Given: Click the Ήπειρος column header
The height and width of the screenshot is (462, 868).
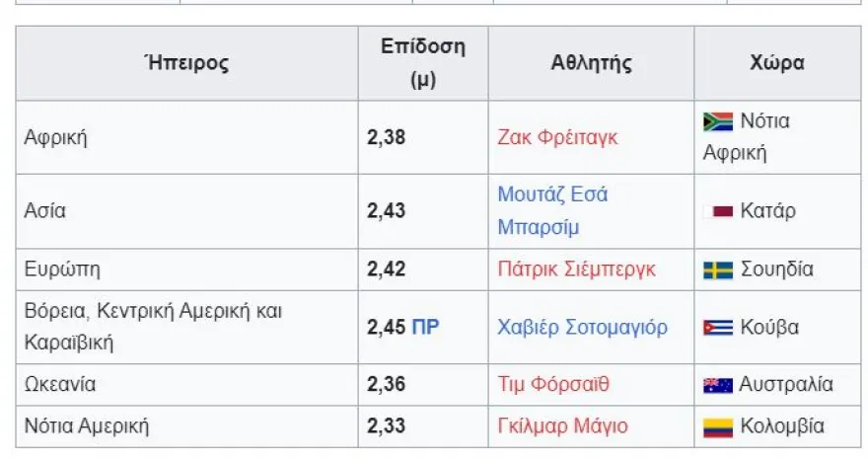Looking at the screenshot, I should [186, 63].
